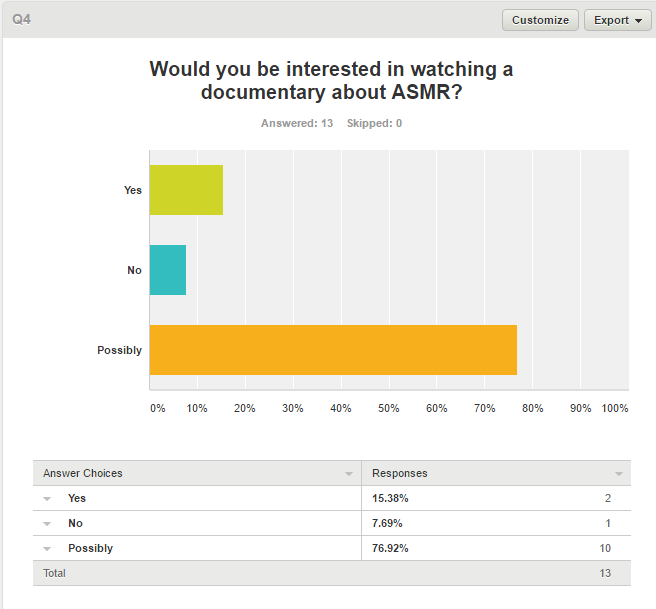Open the Customize options
Screen dimensions: 656x609
[540, 20]
